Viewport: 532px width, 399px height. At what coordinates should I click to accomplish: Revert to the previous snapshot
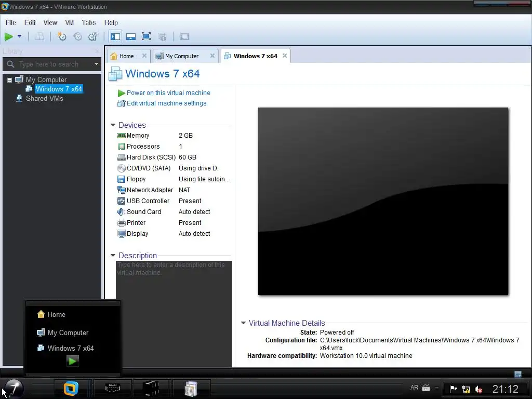point(77,36)
